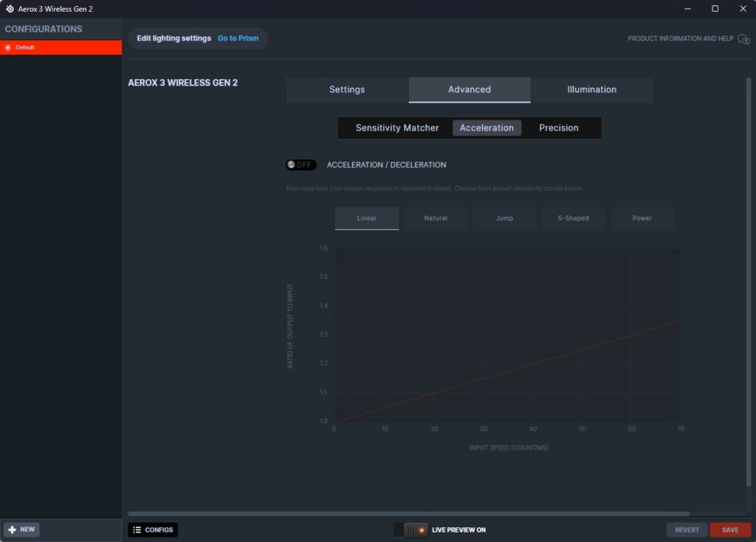Viewport: 756px width, 542px height.
Task: Click the INPUT SPEED (COUNT/MS) axis label
Action: pos(509,448)
